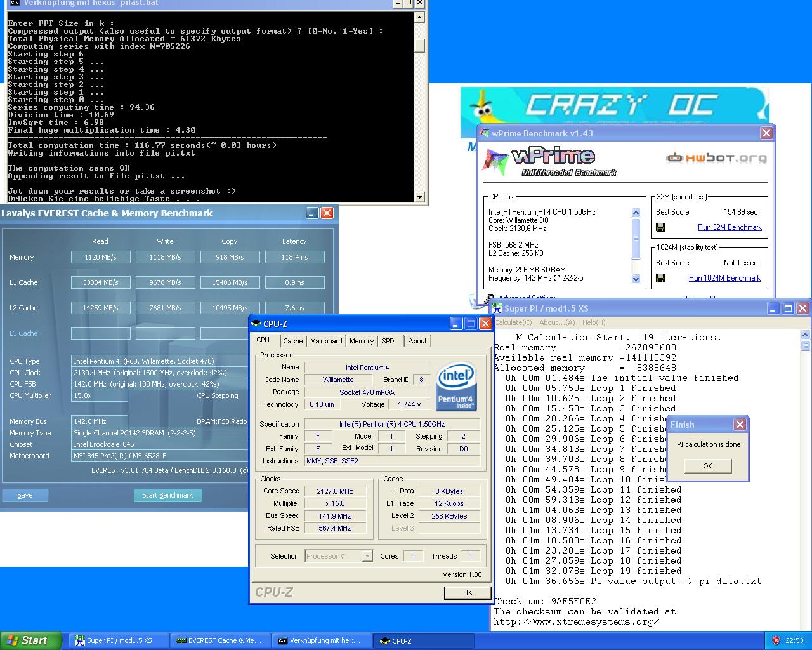Click Save button in EVEREST benchmark
The image size is (812, 650).
25,495
